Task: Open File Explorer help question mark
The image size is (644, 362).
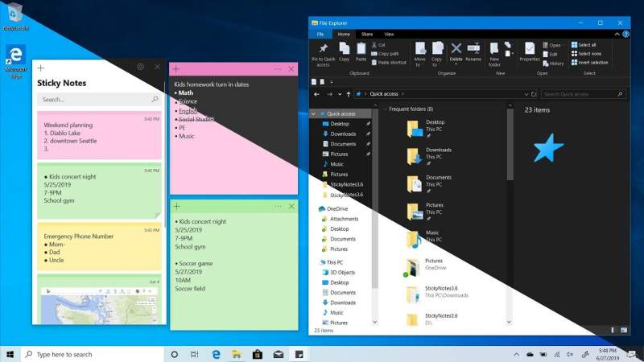Action: pos(625,35)
